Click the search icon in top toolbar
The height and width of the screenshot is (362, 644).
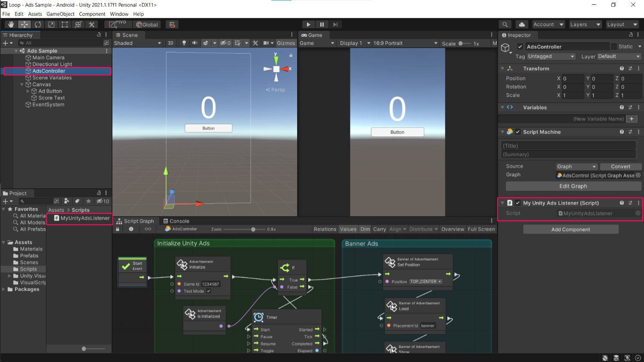coord(505,24)
